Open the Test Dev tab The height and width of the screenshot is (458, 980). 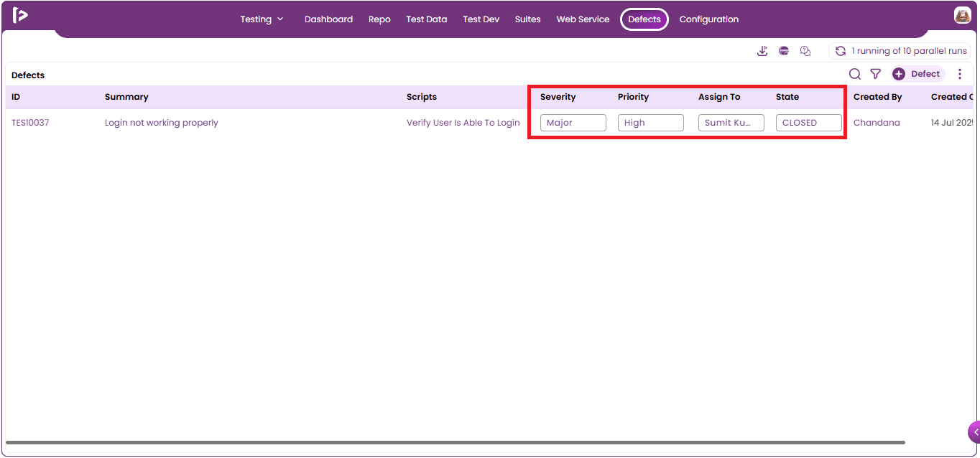(x=481, y=19)
